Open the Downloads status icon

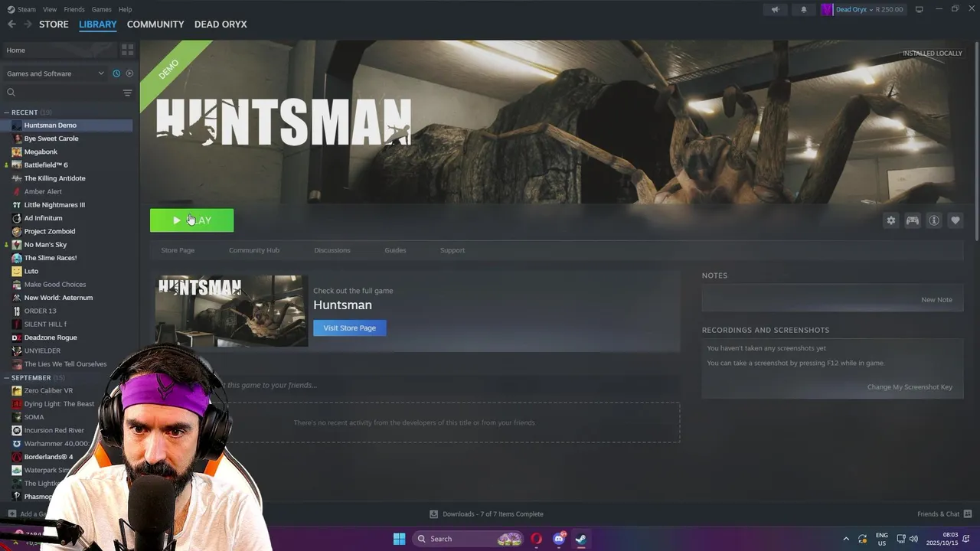tap(433, 514)
